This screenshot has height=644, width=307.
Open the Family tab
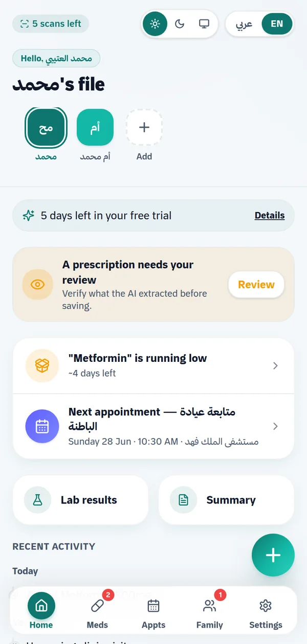point(210,612)
